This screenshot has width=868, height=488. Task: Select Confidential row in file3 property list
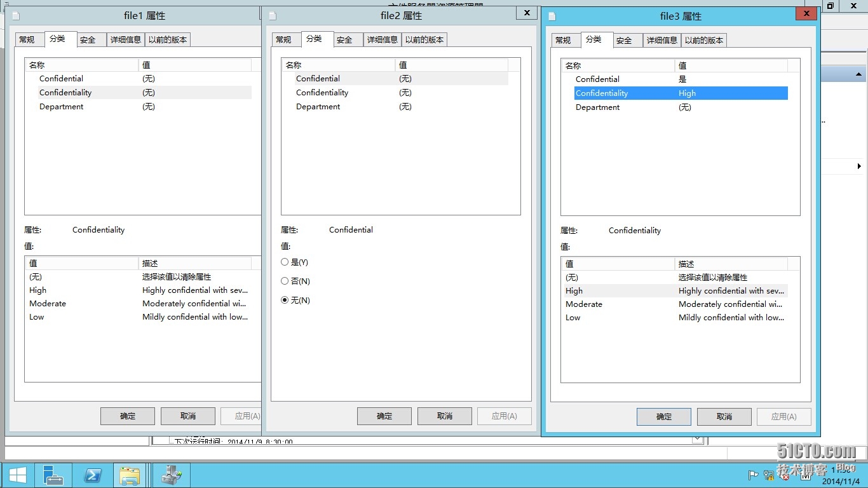tap(675, 79)
